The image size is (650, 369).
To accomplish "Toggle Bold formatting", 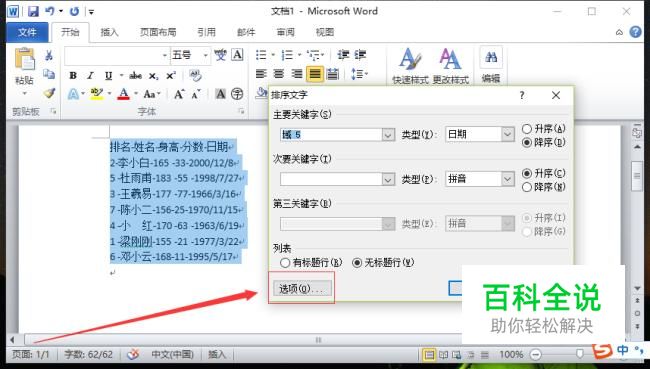I will pos(73,75).
